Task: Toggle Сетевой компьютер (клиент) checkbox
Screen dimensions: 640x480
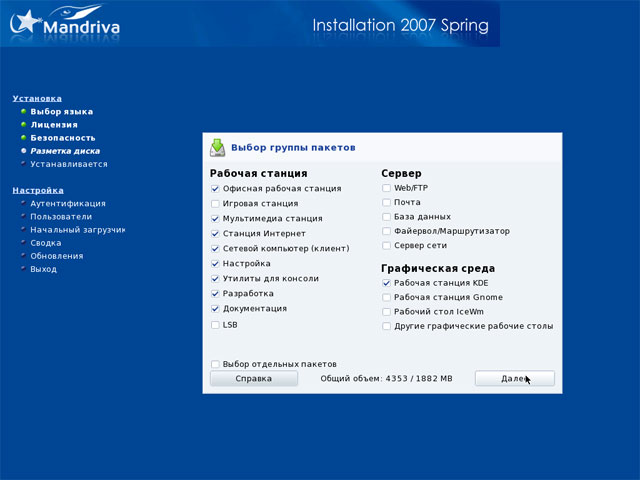Action: coord(215,249)
